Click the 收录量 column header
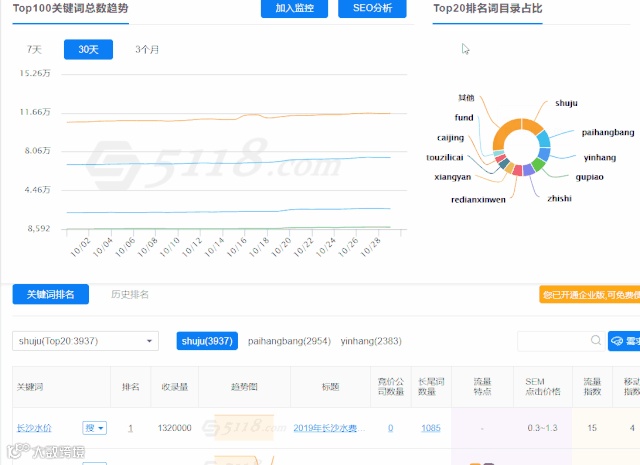The width and height of the screenshot is (640, 465). point(175,387)
